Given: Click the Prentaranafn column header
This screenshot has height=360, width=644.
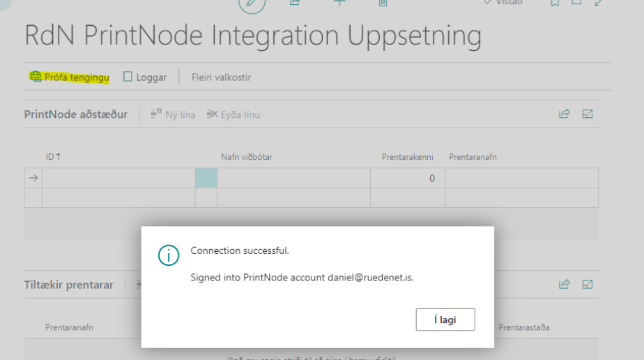Looking at the screenshot, I should coord(473,157).
